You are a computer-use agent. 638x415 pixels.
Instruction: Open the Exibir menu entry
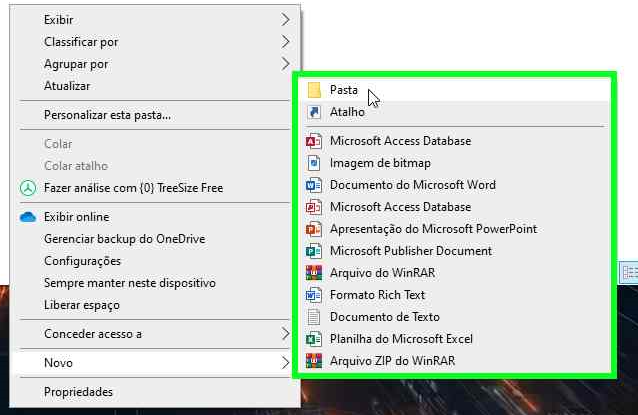(155, 20)
